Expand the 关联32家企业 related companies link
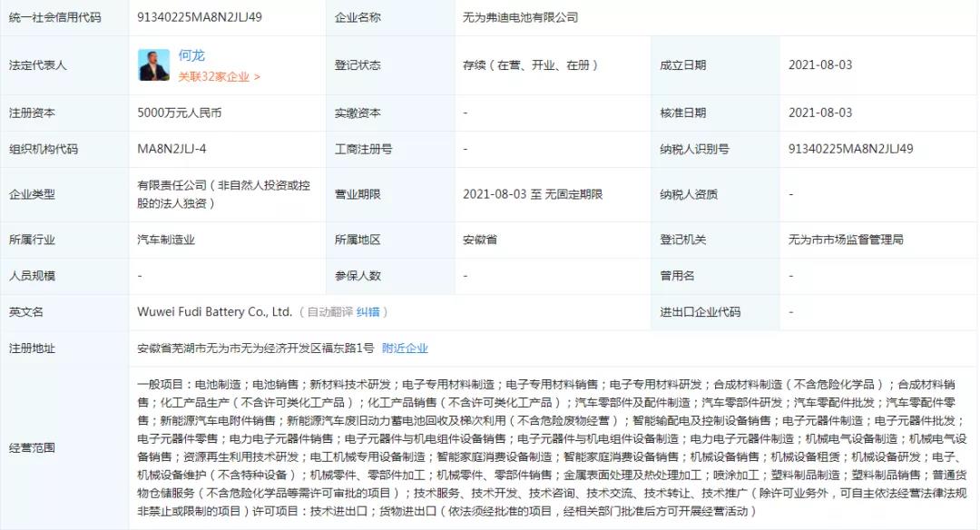This screenshot has width=980, height=530. pyautogui.click(x=219, y=77)
